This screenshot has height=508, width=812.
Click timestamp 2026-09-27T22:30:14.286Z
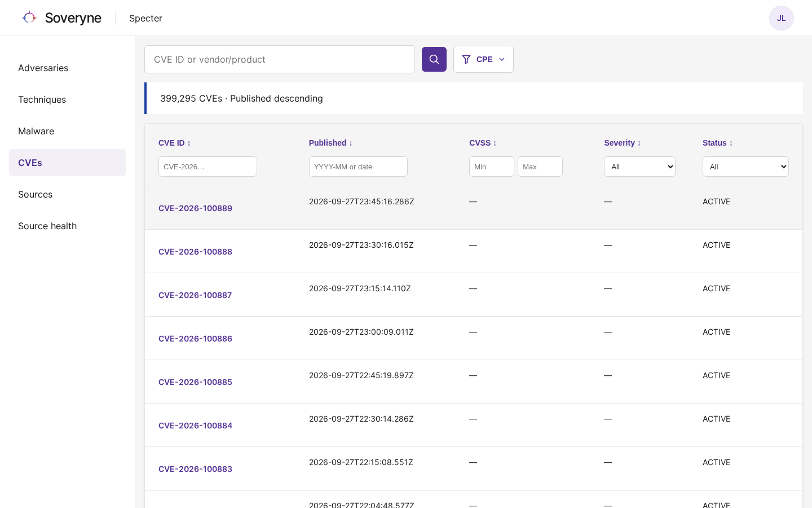pos(361,419)
